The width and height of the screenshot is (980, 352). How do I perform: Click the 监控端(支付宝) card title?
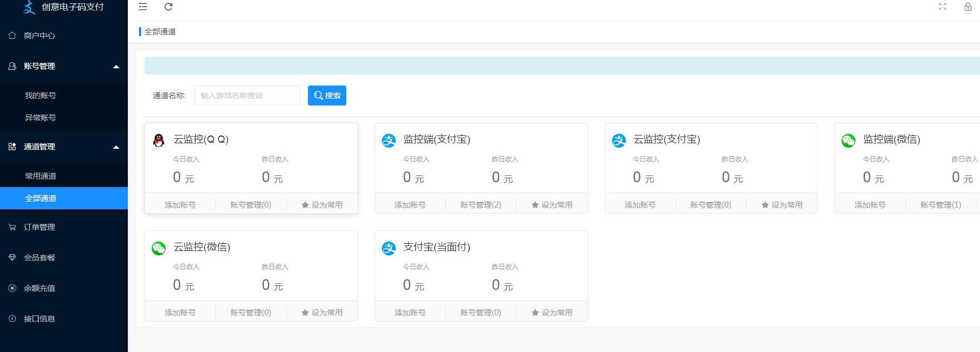(437, 139)
